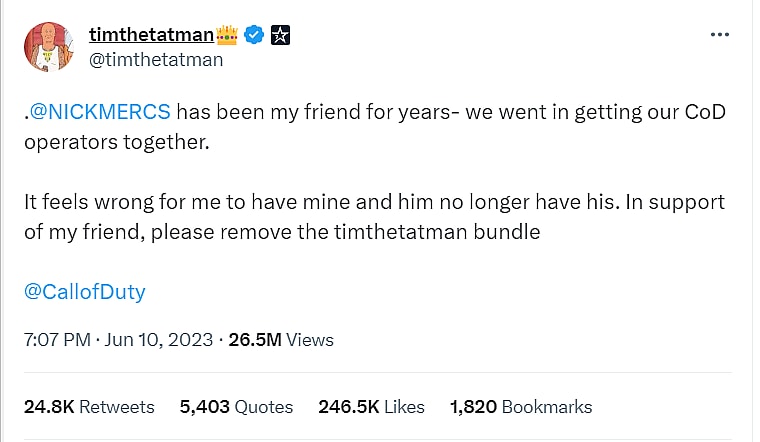The height and width of the screenshot is (442, 760).
Task: Click the 1,820 Bookmarks count
Action: pos(521,407)
